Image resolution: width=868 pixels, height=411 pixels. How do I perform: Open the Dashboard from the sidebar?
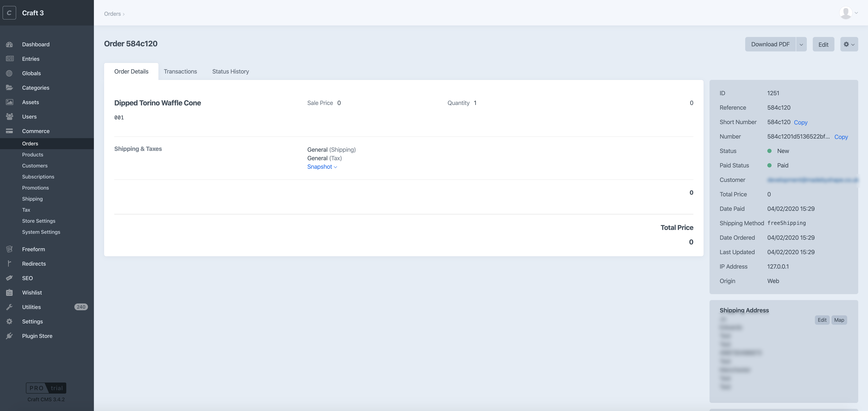pos(9,44)
